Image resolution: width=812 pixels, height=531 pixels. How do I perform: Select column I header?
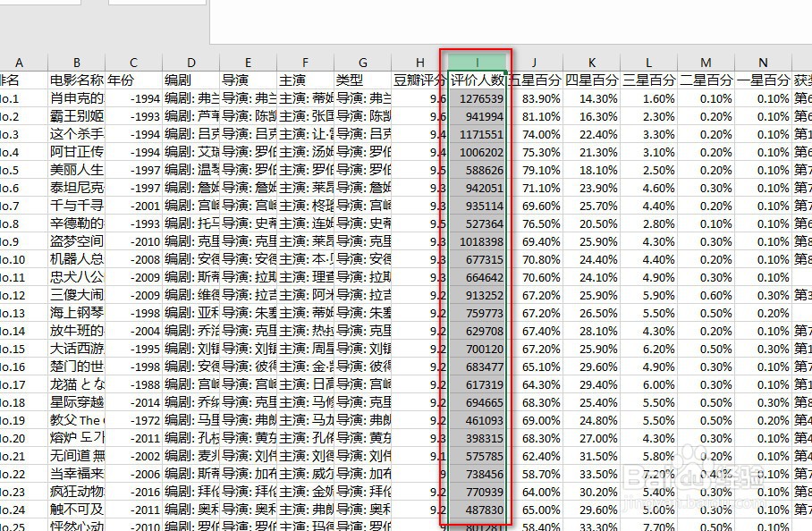coord(477,63)
